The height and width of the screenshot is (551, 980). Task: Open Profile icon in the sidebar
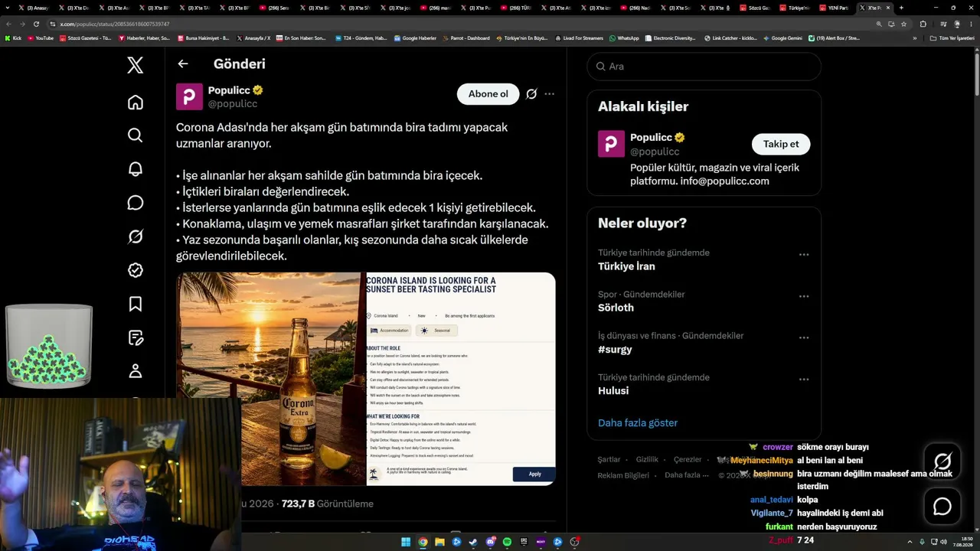[136, 371]
